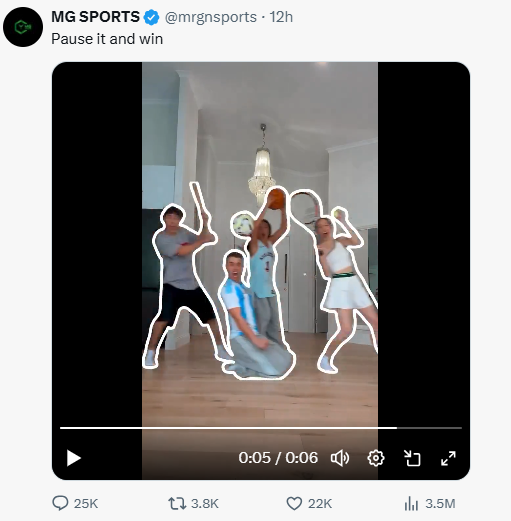Repost the tweet via retweet icon

pos(177,503)
